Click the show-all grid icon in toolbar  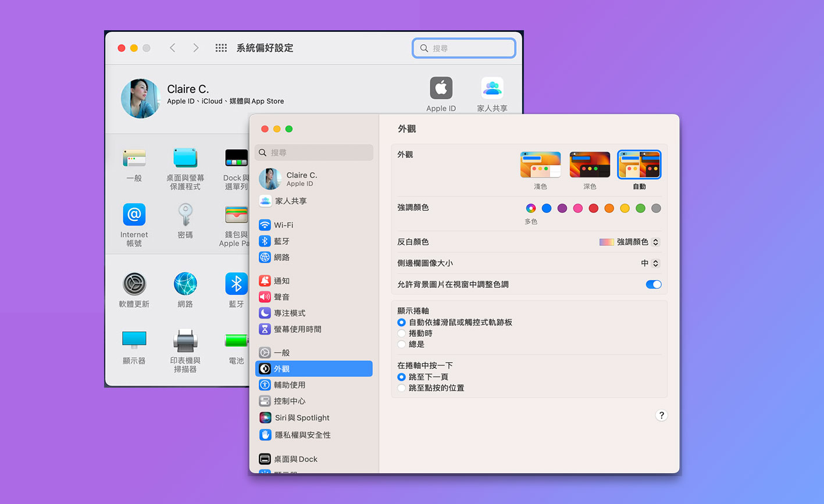pyautogui.click(x=221, y=48)
